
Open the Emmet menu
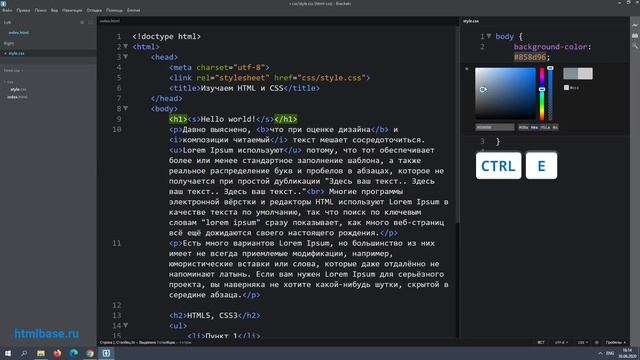click(x=133, y=10)
